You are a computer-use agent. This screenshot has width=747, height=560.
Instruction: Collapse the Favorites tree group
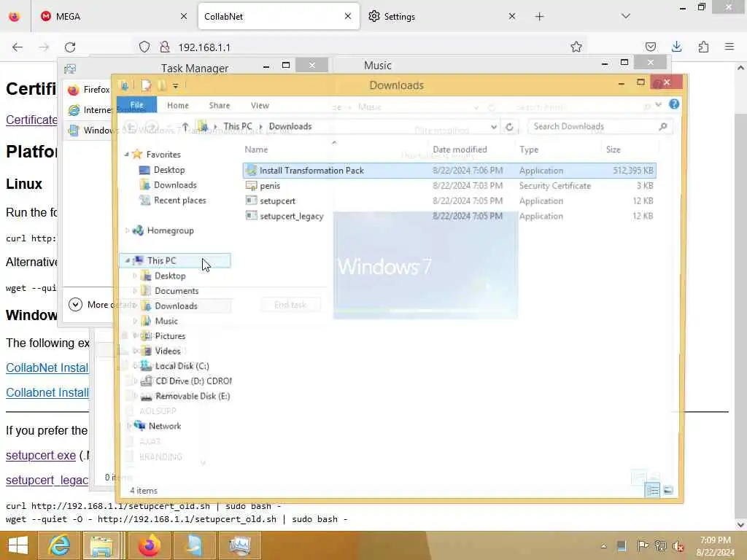(x=127, y=155)
